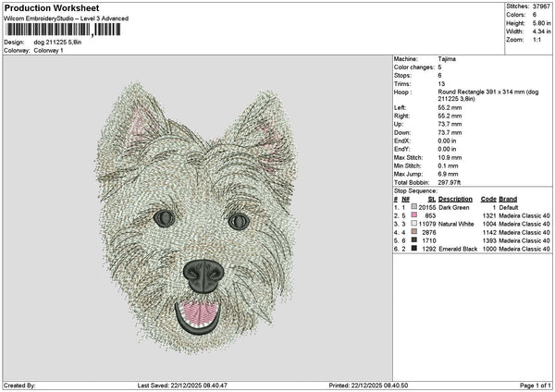
Task: Click the Width value "4.34 in"
Action: pyautogui.click(x=541, y=31)
